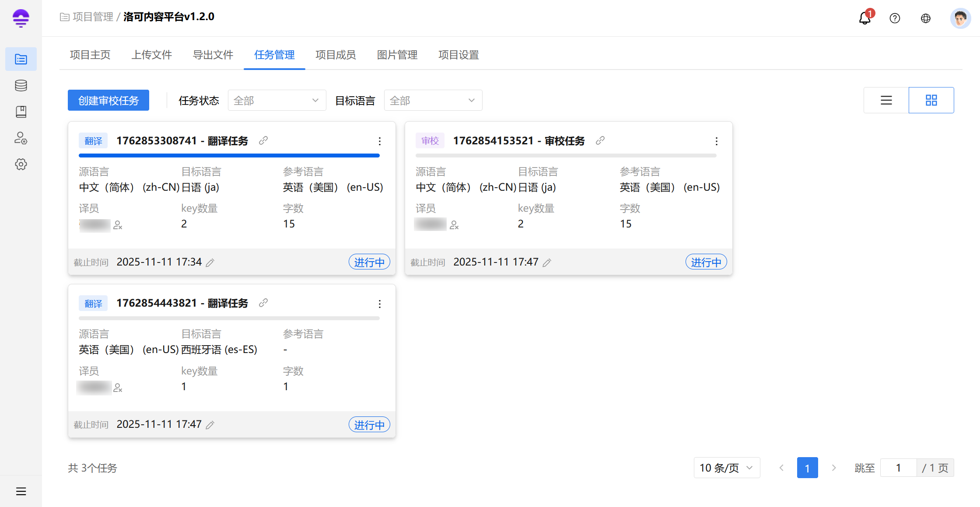Open the notification bell icon
The width and height of the screenshot is (980, 507).
pos(864,18)
